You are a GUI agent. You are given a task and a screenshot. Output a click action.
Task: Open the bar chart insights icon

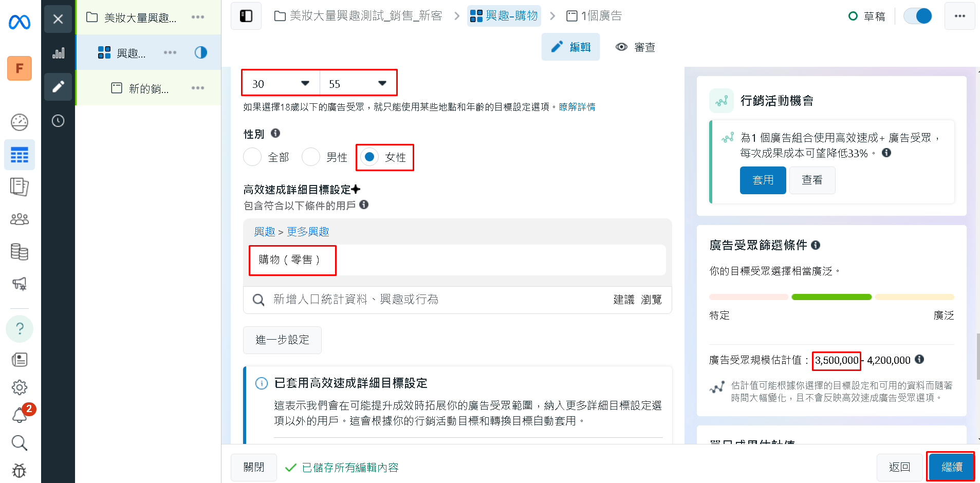[x=58, y=53]
